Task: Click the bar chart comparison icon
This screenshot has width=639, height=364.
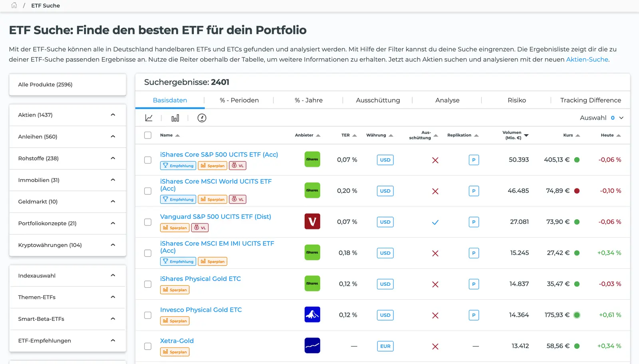Action: [175, 118]
